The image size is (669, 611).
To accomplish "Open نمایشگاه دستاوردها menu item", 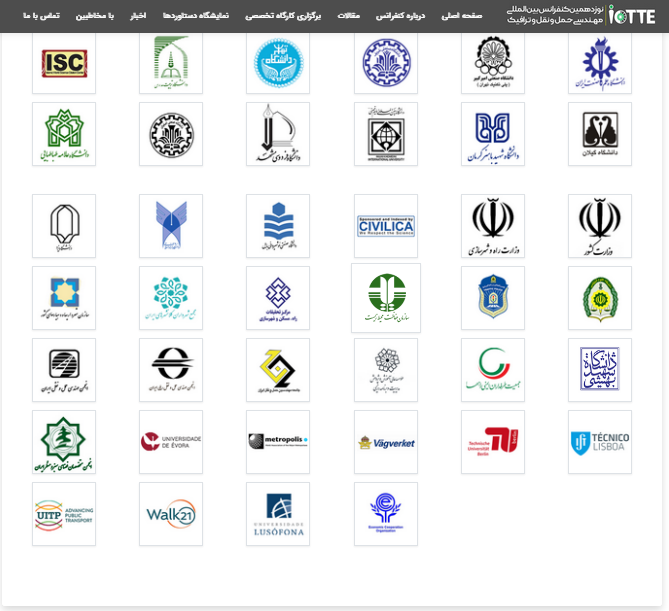I will 196,16.
